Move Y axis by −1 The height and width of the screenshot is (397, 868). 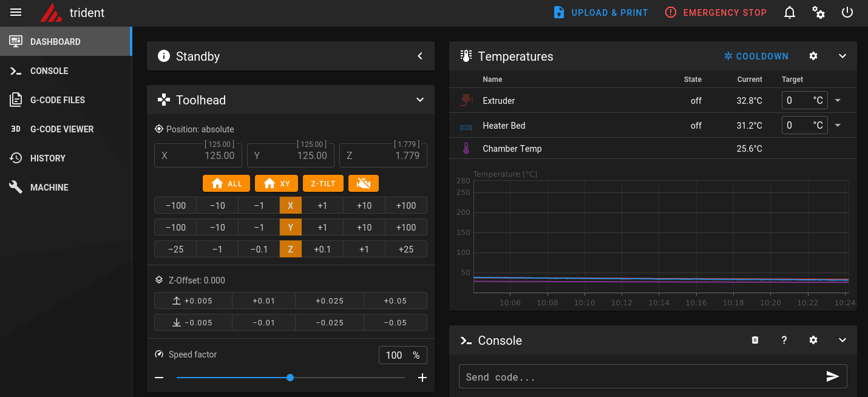click(x=259, y=227)
